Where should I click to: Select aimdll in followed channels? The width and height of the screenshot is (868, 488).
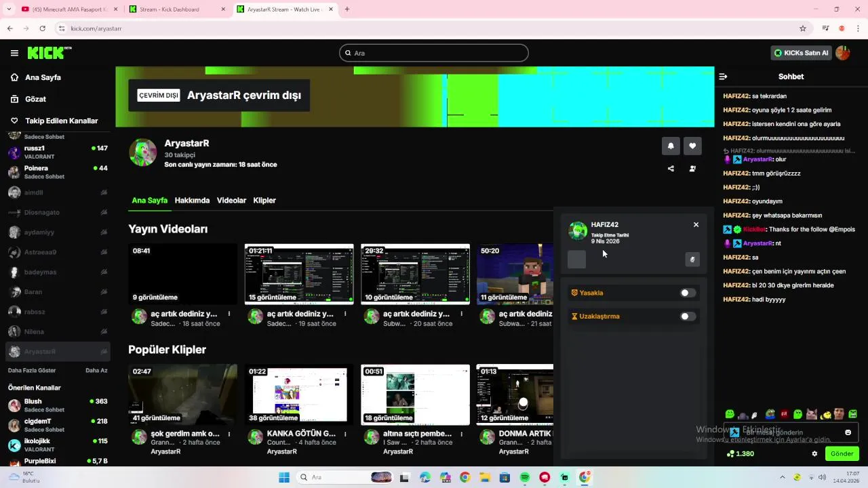click(x=58, y=192)
